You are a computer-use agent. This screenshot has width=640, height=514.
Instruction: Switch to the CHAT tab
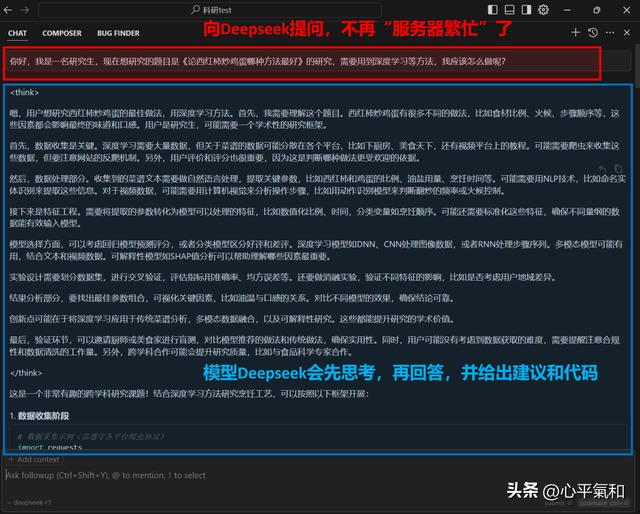(x=18, y=32)
